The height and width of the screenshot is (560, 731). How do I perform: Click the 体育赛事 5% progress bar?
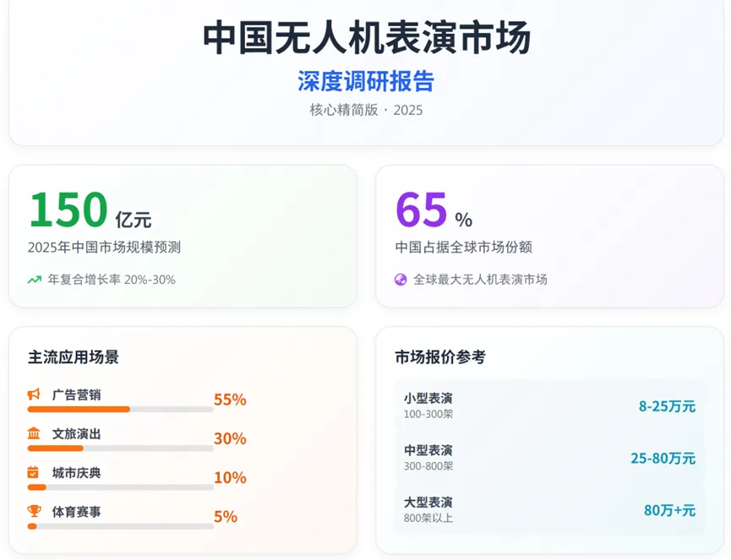(120, 526)
